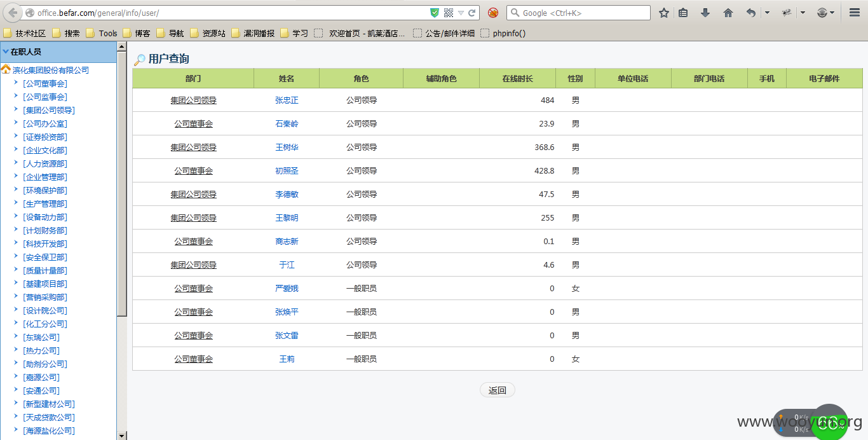Click the name 于江 in table
Screen dimensions: 868x440
[x=287, y=265]
